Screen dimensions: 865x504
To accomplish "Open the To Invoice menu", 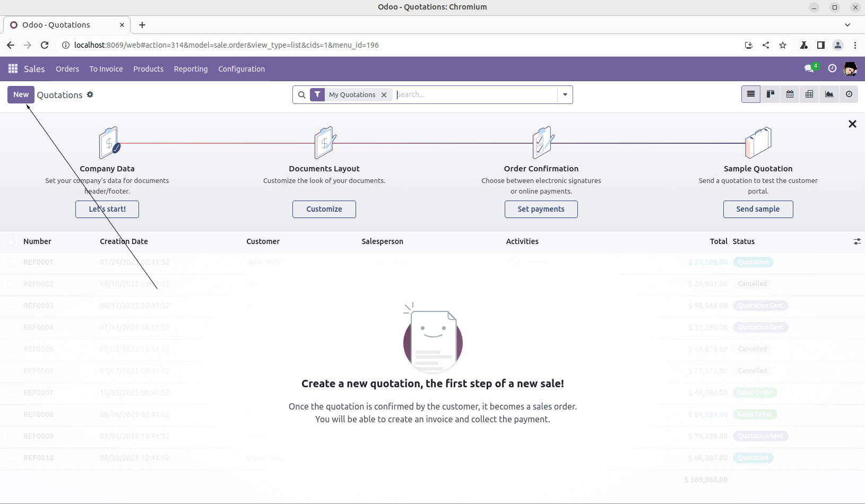I will point(106,69).
